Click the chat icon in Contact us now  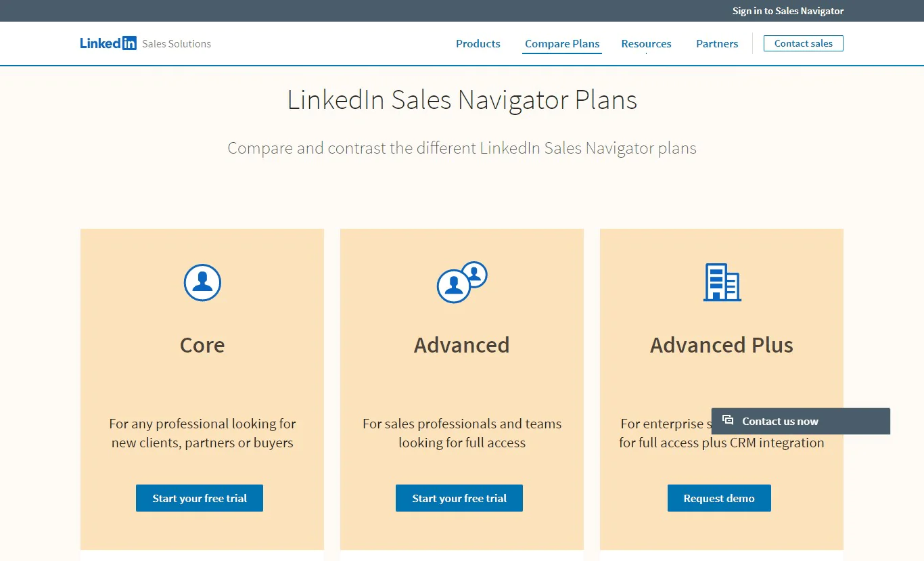(728, 420)
